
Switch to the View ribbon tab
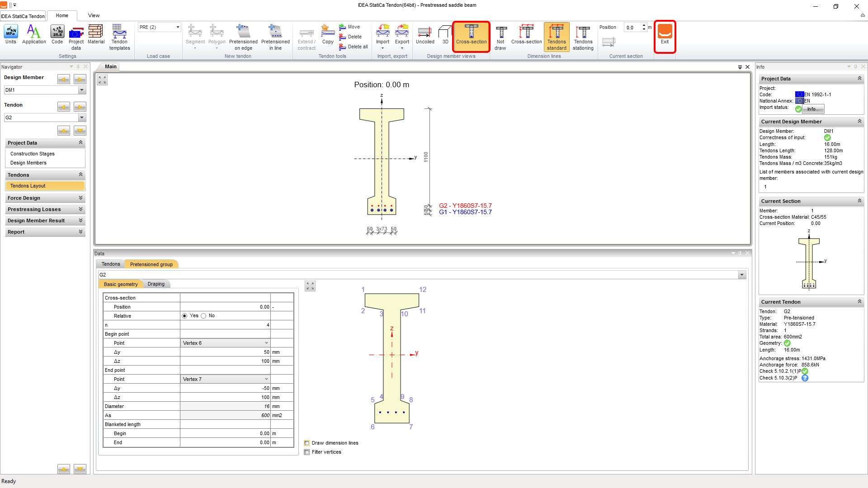94,15
